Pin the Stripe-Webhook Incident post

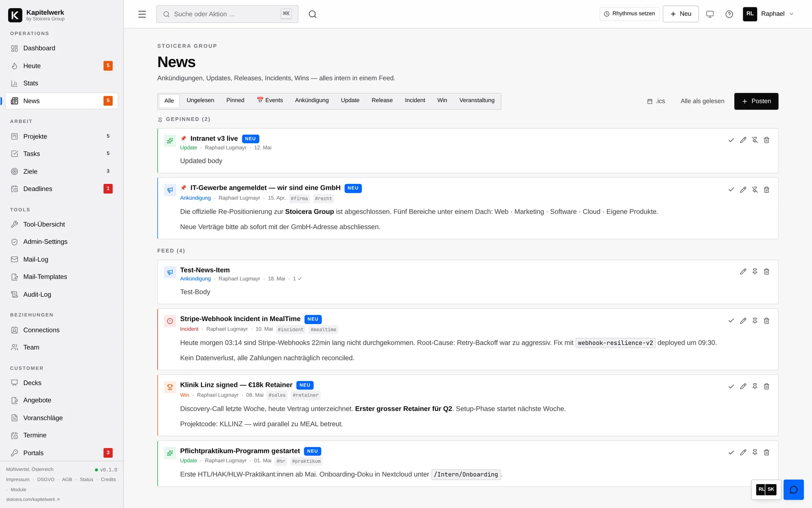point(755,321)
